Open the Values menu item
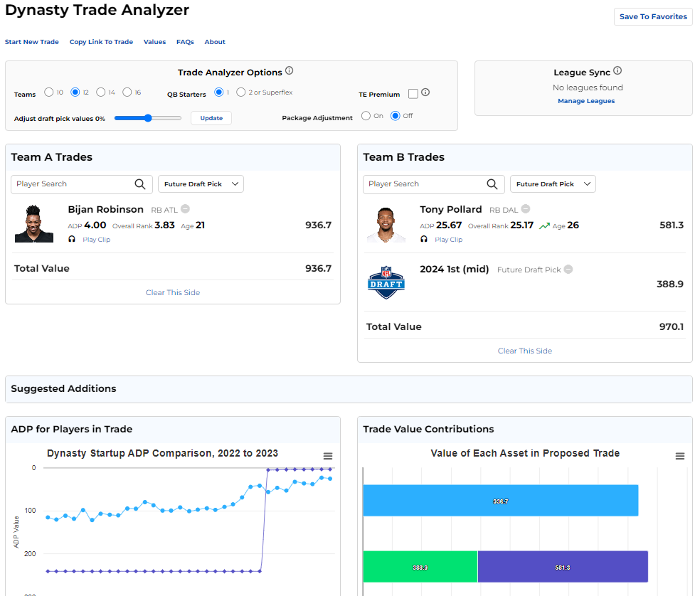700x596 pixels. point(154,42)
